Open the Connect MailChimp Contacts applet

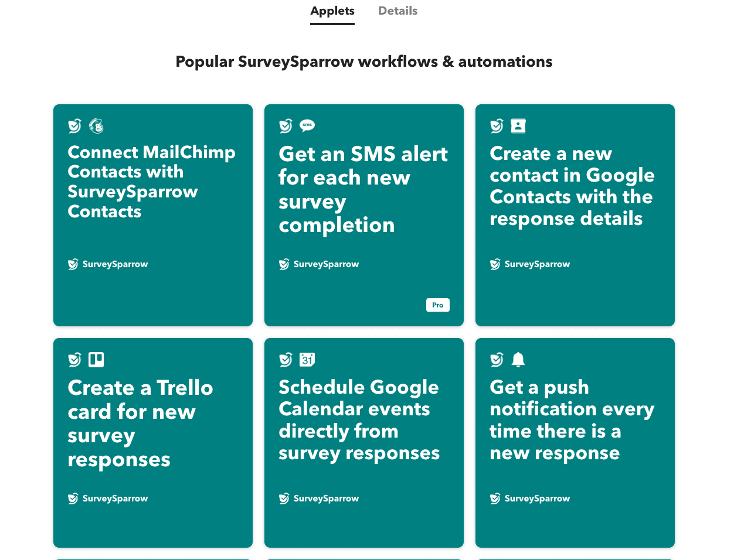pyautogui.click(x=152, y=215)
